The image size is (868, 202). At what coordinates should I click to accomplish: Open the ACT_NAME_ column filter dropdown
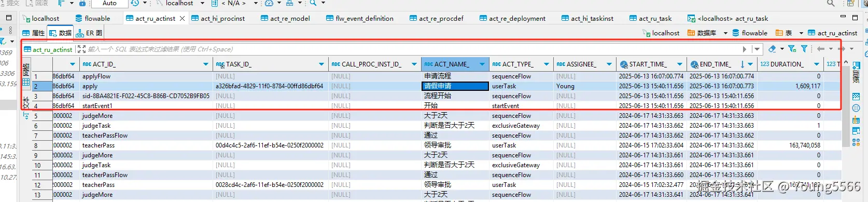click(482, 64)
